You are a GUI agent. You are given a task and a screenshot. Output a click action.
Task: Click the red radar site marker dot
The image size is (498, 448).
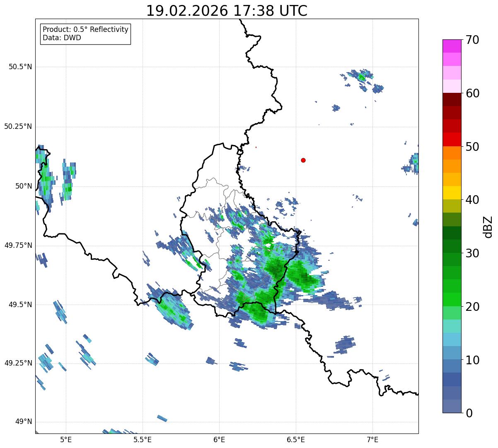pos(303,160)
